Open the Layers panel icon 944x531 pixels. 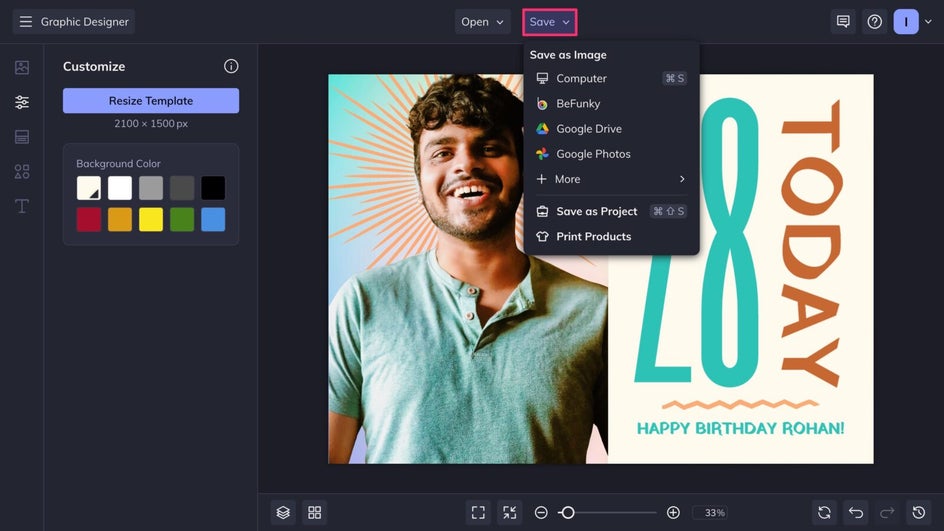pos(283,512)
